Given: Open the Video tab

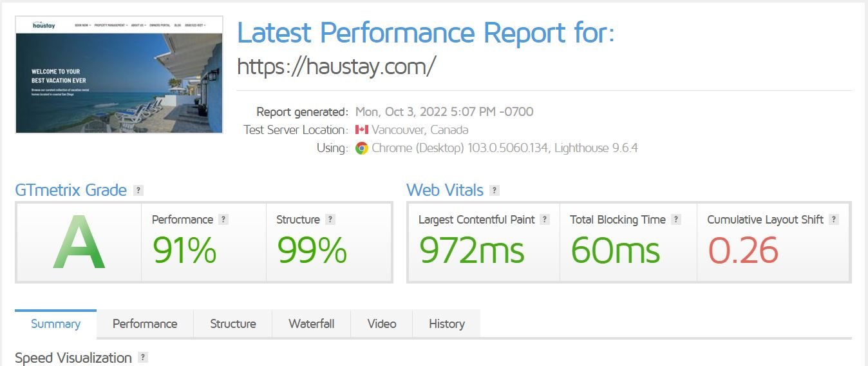Looking at the screenshot, I should click(x=382, y=324).
